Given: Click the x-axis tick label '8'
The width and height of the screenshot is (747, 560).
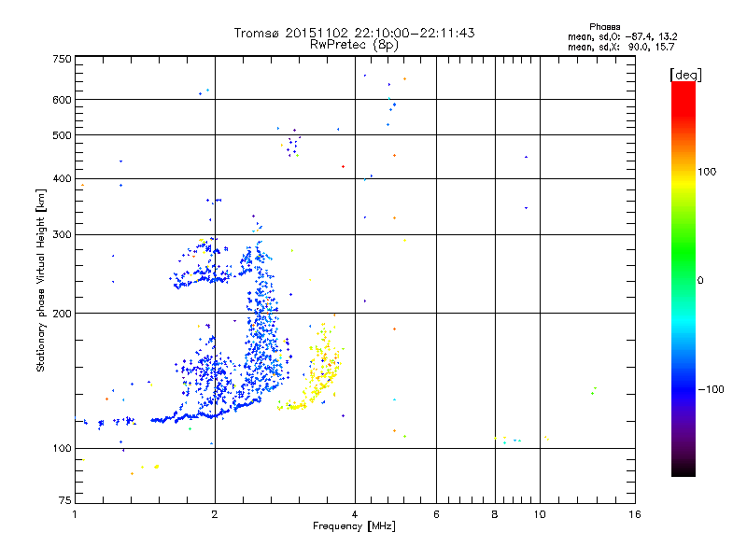Looking at the screenshot, I should [495, 514].
